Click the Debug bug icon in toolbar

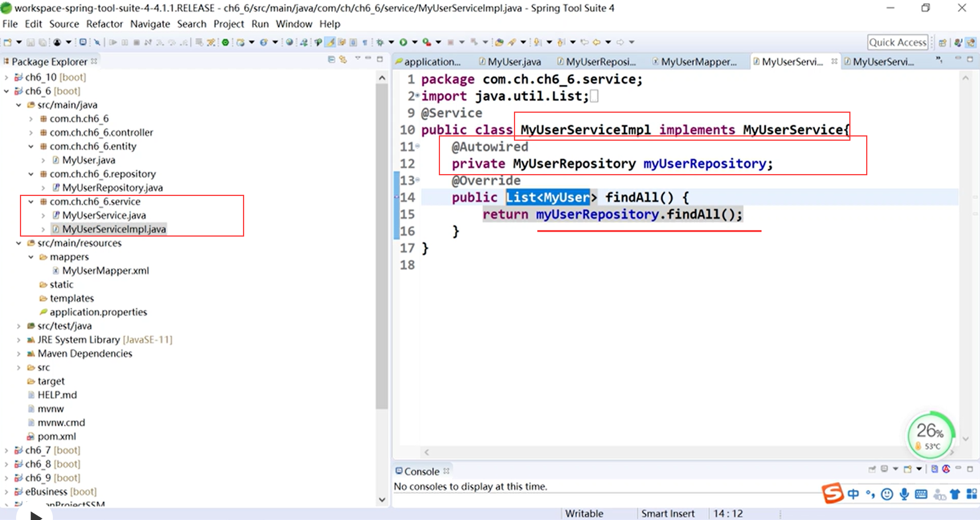pyautogui.click(x=380, y=42)
